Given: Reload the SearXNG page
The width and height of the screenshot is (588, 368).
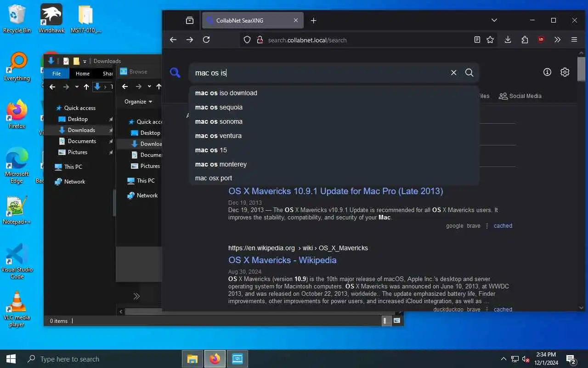Looking at the screenshot, I should click(x=206, y=40).
